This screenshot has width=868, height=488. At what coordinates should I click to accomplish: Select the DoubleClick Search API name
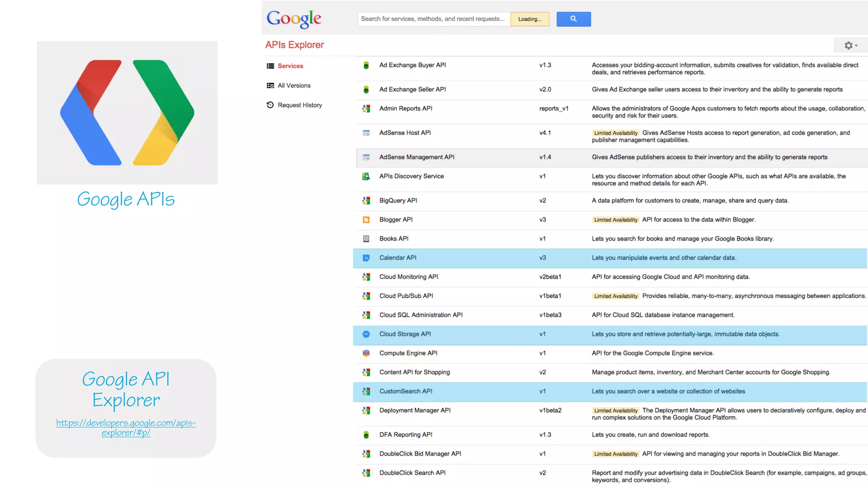(x=412, y=473)
